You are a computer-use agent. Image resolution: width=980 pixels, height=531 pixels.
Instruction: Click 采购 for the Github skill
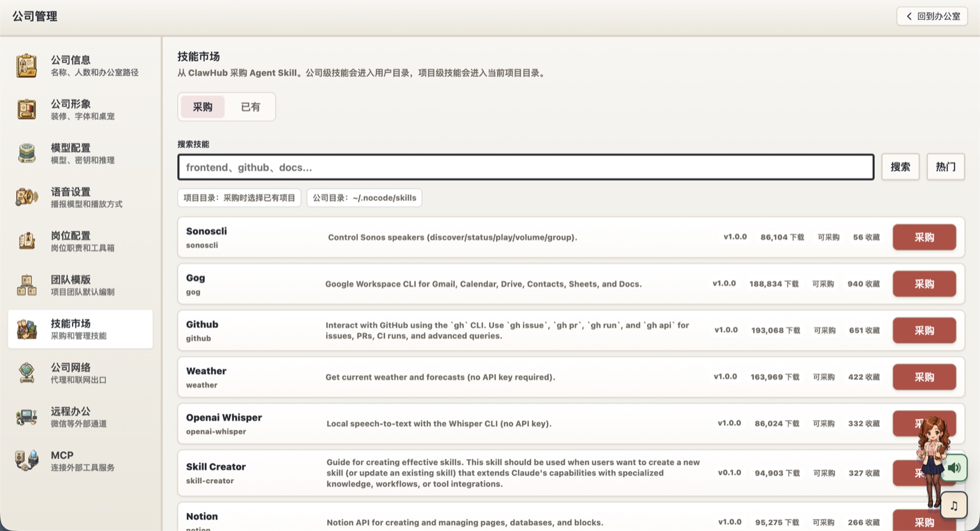[924, 330]
